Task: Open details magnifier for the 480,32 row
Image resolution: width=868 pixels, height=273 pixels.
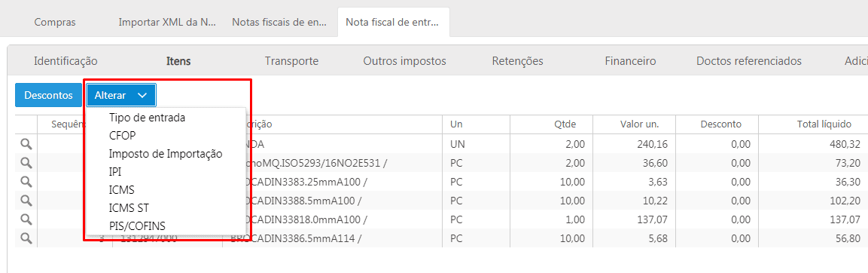Action: [26, 144]
